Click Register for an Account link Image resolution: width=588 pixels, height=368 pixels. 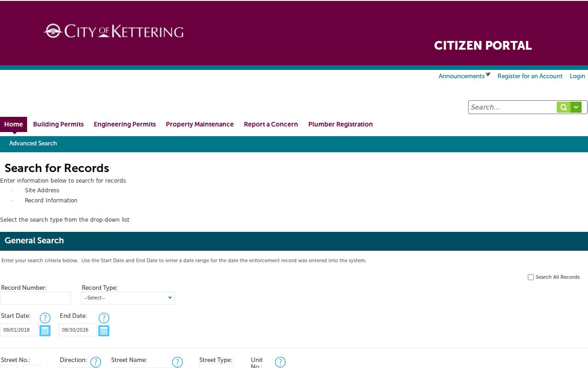coord(530,76)
